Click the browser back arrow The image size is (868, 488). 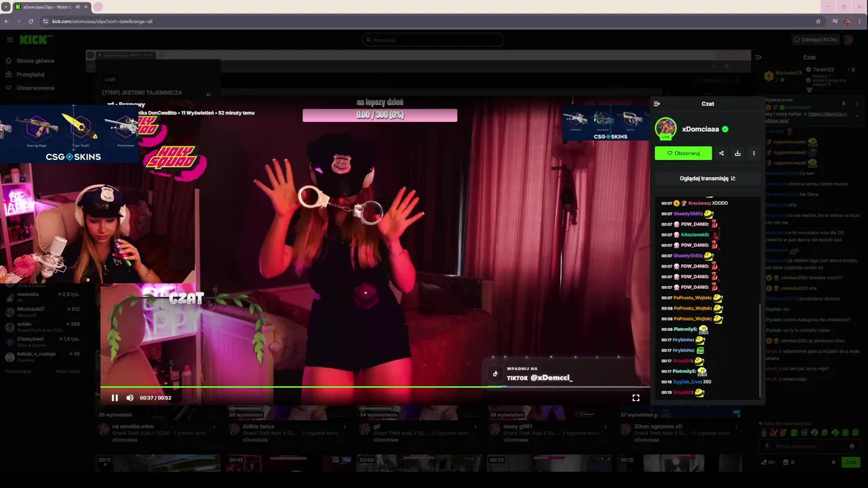pos(7,21)
